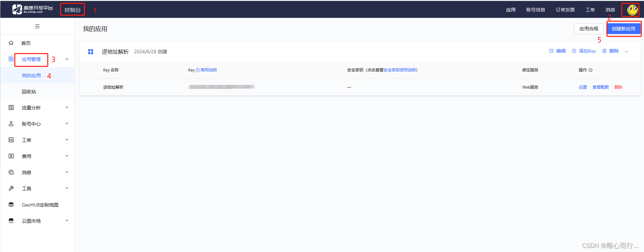Expand the 云图市场 menu chevron

(67, 221)
